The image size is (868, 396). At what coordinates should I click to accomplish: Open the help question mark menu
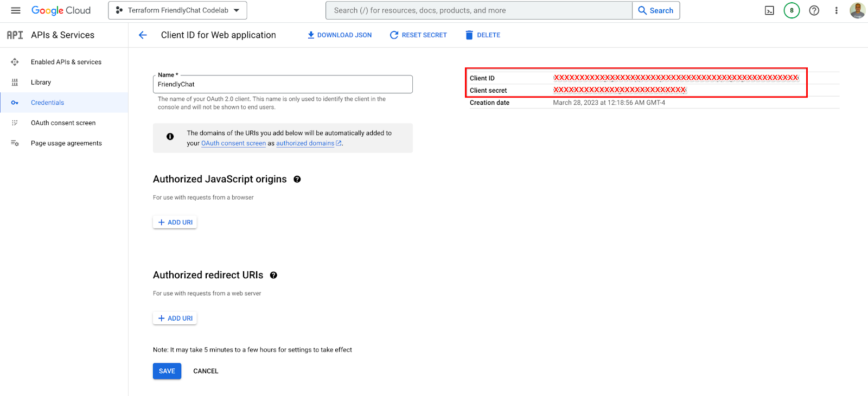(814, 10)
